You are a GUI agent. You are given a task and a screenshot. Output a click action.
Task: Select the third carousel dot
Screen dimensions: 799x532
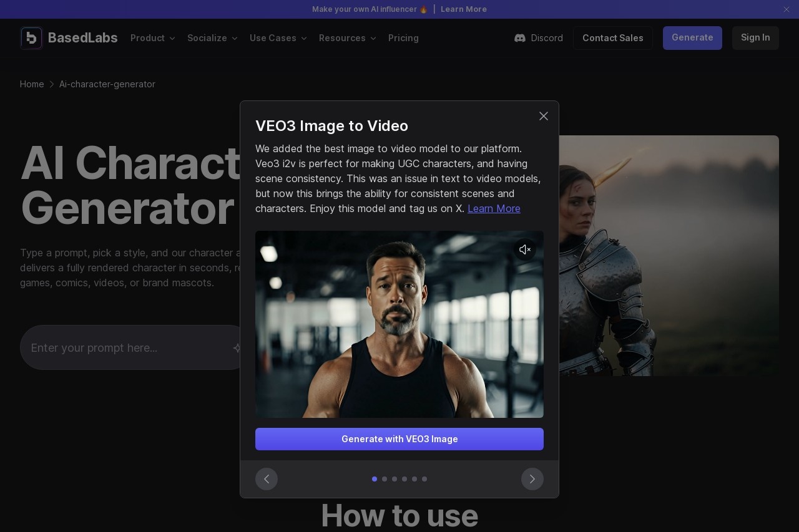[x=395, y=479]
